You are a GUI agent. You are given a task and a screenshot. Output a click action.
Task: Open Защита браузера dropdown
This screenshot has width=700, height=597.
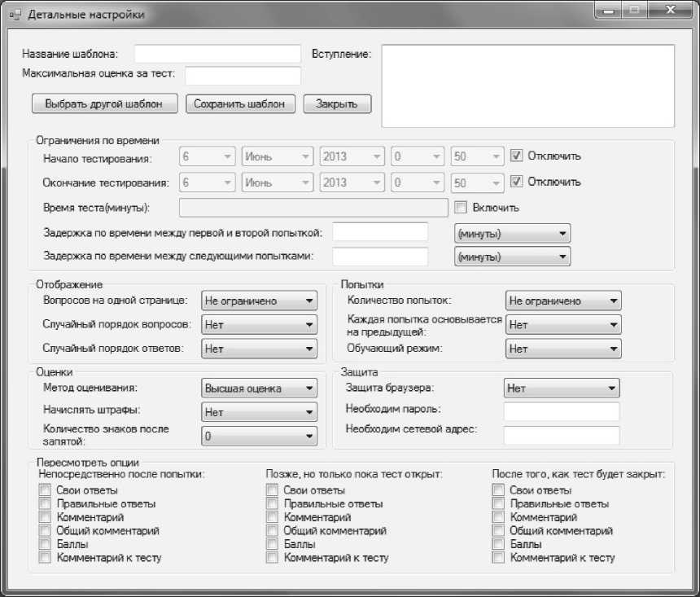(562, 388)
